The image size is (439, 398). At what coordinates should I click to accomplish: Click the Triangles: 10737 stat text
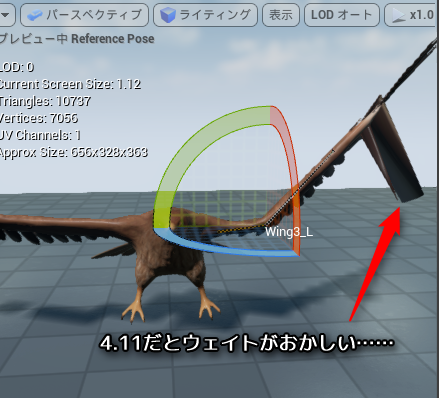click(45, 101)
